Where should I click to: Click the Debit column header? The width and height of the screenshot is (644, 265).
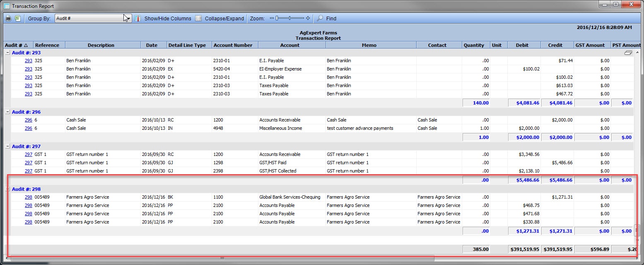click(x=524, y=45)
